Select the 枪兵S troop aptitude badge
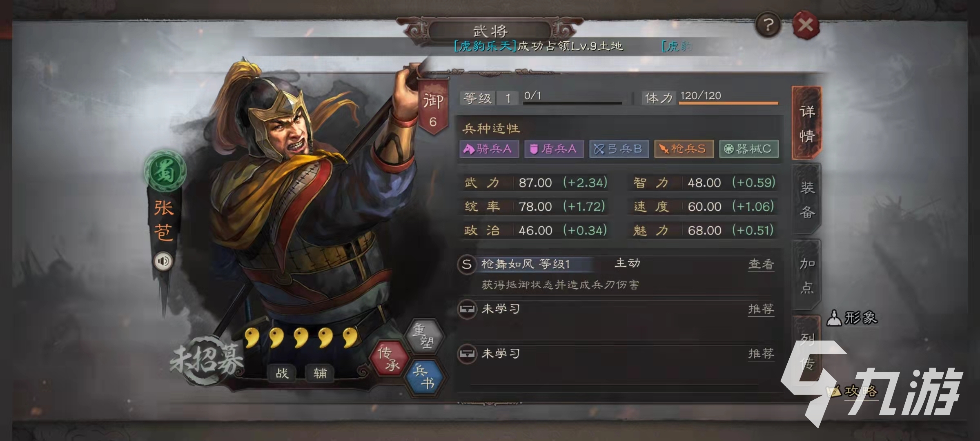Viewport: 980px width, 441px height. click(x=684, y=149)
